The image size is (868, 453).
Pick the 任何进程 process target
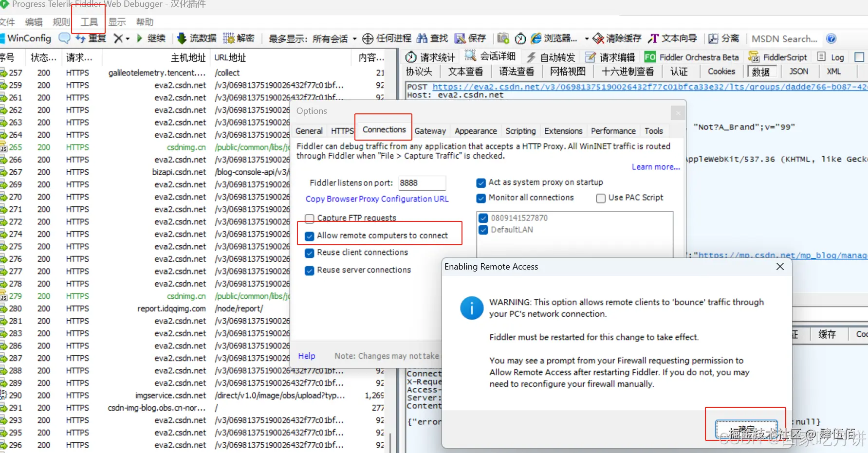[x=387, y=38]
